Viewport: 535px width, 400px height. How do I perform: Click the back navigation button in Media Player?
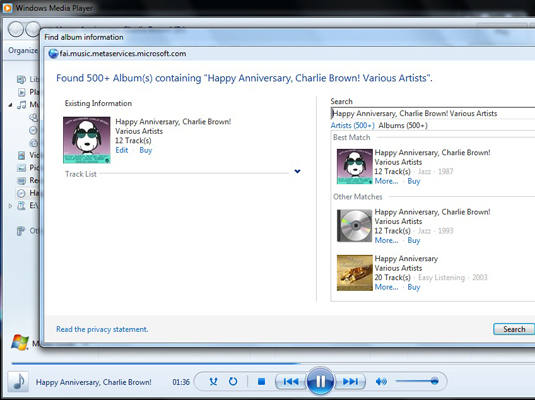tap(16, 29)
